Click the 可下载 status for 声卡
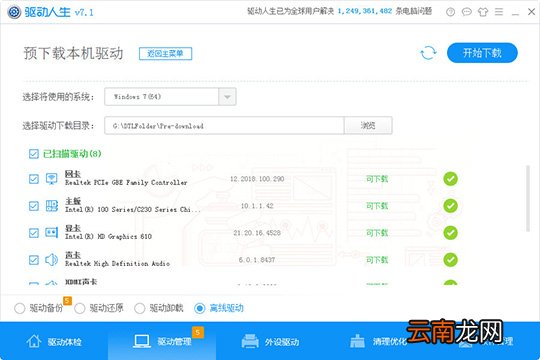This screenshot has height=360, width=540. point(377,260)
